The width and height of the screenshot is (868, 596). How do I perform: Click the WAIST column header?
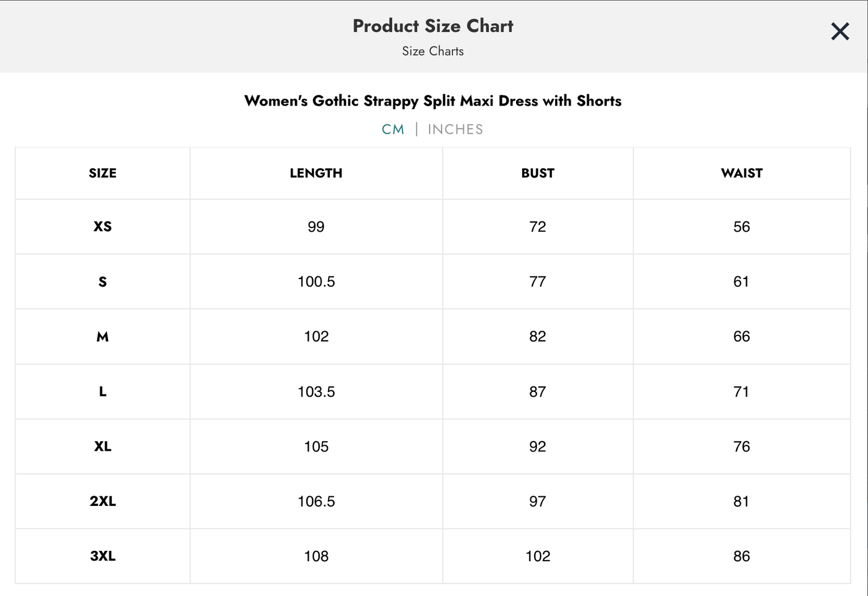click(x=741, y=173)
